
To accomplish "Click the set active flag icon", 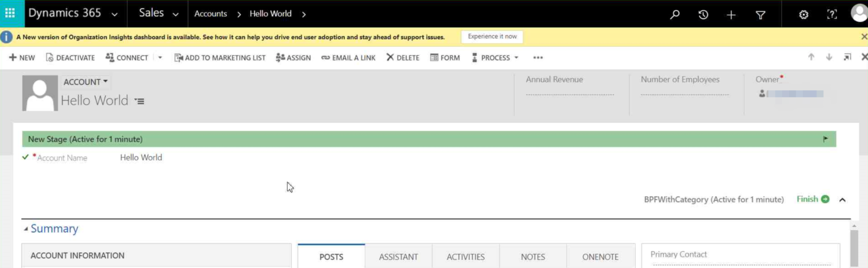I will point(826,139).
